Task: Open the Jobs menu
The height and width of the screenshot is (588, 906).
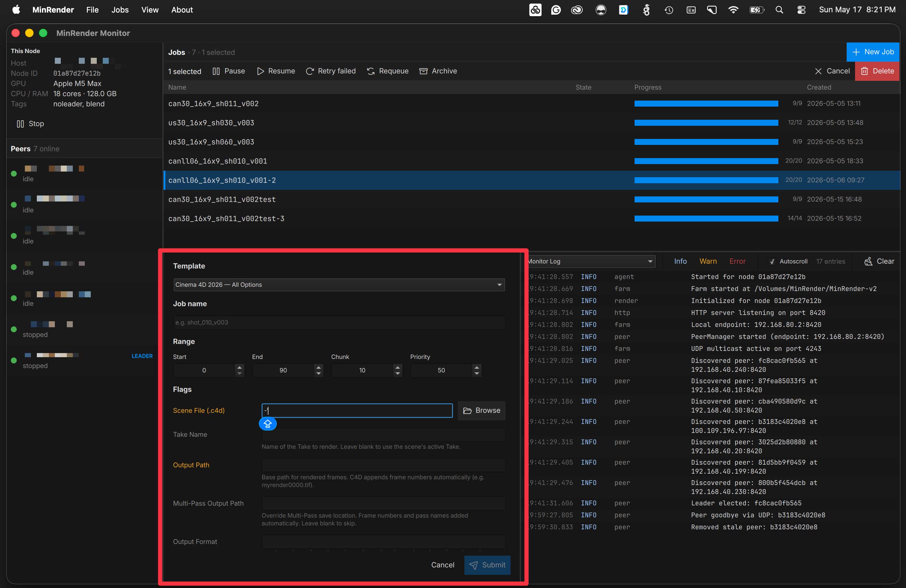Action: point(120,10)
